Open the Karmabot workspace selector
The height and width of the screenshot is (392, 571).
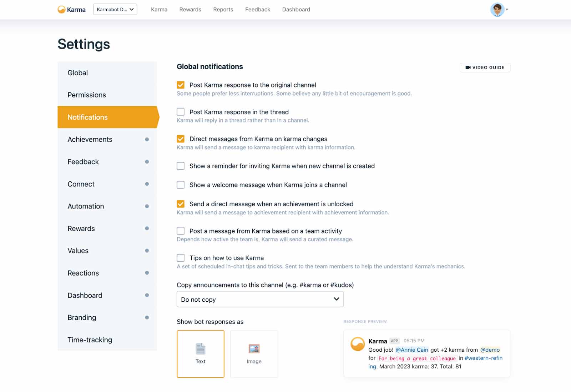pyautogui.click(x=115, y=9)
